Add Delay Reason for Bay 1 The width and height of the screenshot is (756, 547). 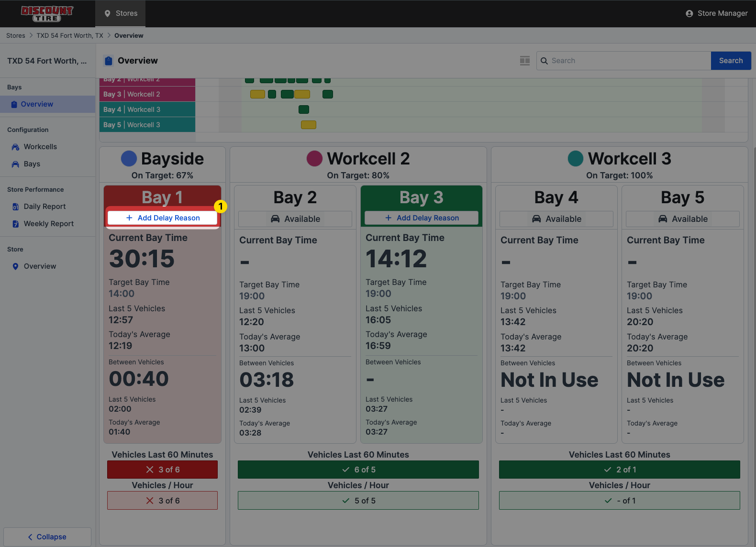pos(163,218)
